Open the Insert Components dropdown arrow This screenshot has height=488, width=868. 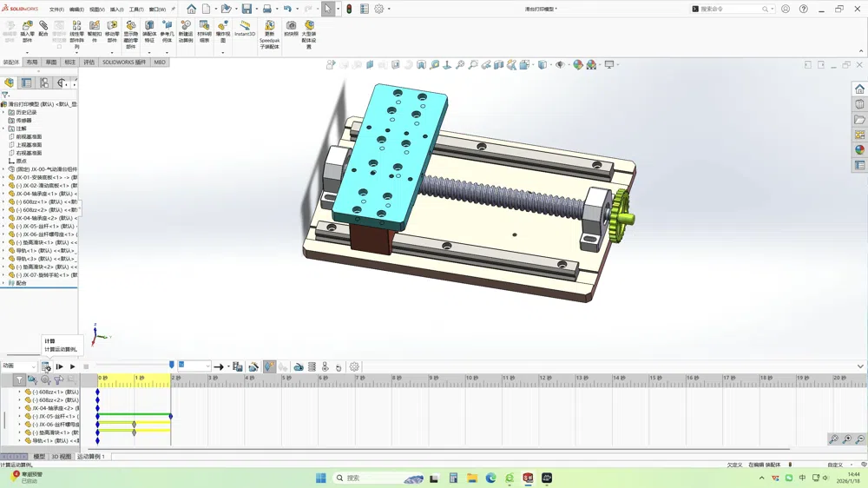tap(27, 53)
